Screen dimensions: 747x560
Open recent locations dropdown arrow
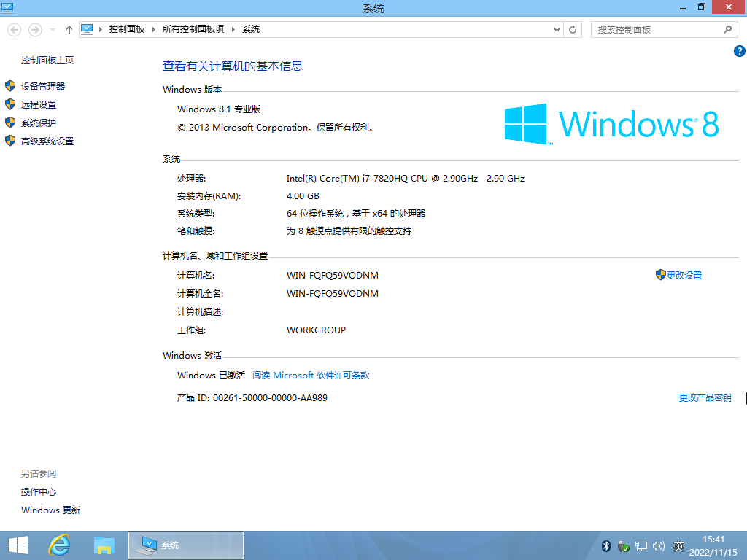tap(53, 29)
